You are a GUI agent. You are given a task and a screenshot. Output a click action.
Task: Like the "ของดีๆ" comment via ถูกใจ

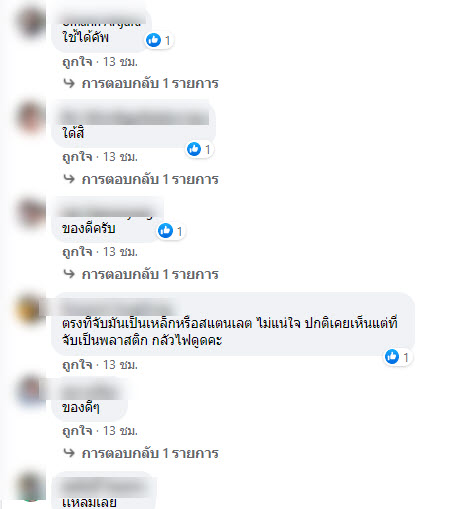pos(77,431)
